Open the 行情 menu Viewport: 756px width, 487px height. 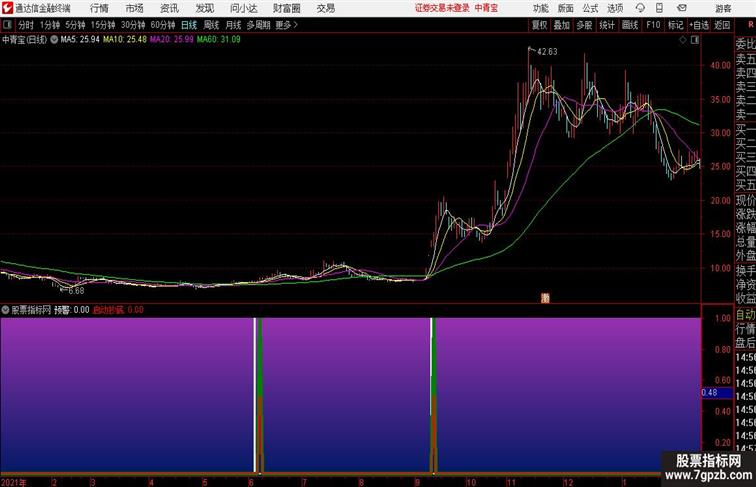click(99, 8)
